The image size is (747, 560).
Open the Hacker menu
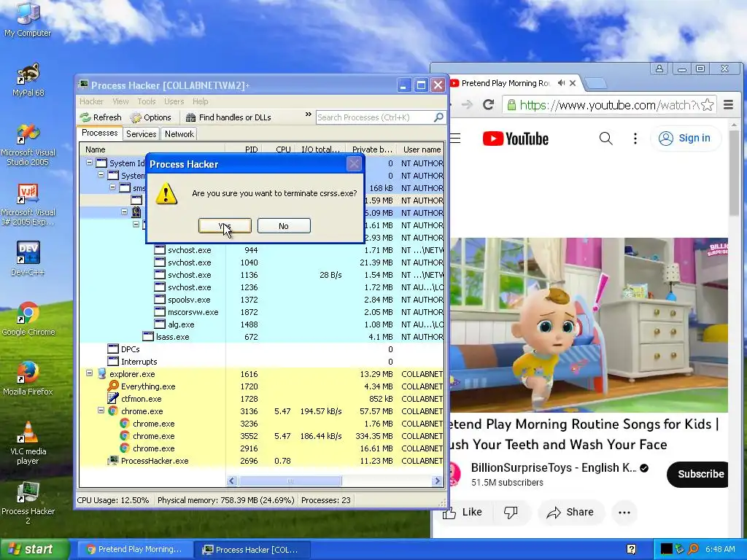[91, 101]
